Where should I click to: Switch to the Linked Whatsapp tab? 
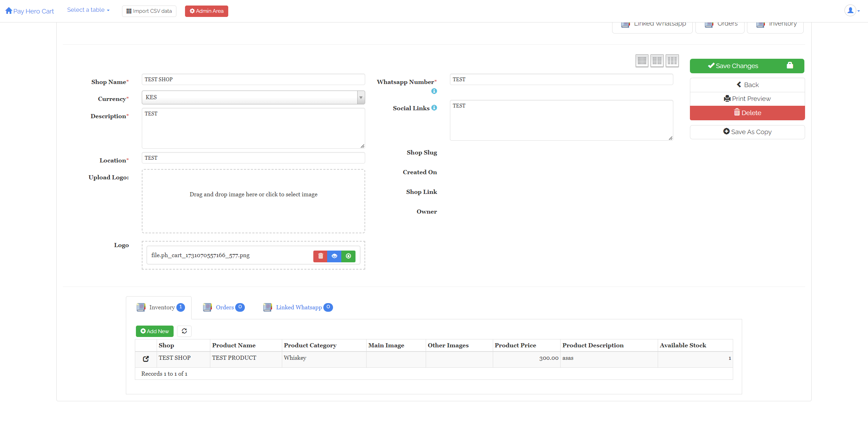[x=298, y=307]
